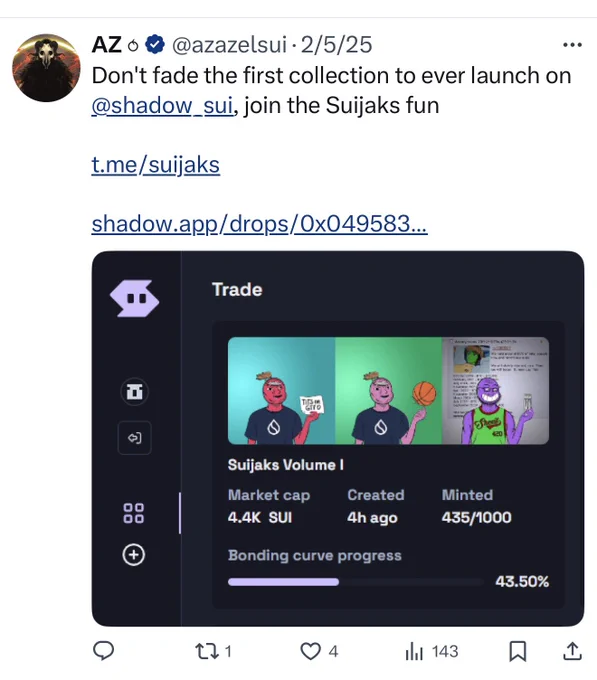Like the tweet with heart icon
This screenshot has height=680, width=597.
tap(310, 651)
